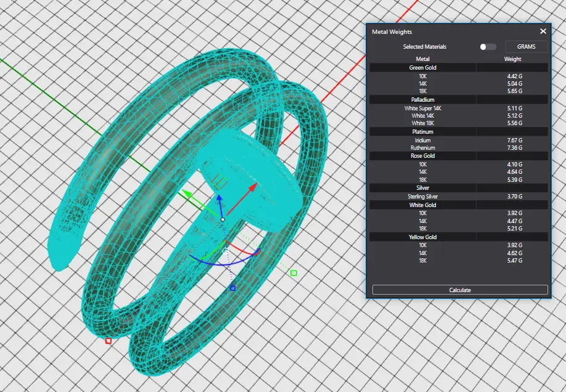Close the Metal Weights panel
Image resolution: width=566 pixels, height=392 pixels.
click(x=543, y=31)
